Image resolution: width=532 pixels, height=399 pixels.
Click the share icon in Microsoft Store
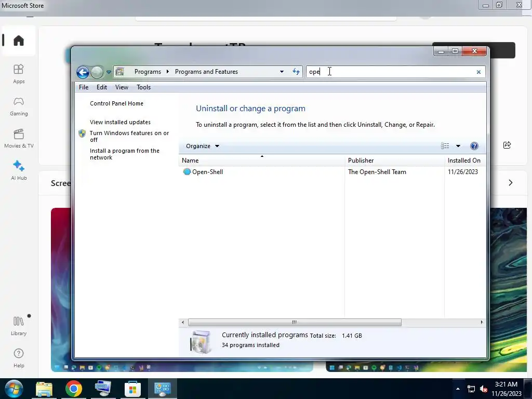507,145
